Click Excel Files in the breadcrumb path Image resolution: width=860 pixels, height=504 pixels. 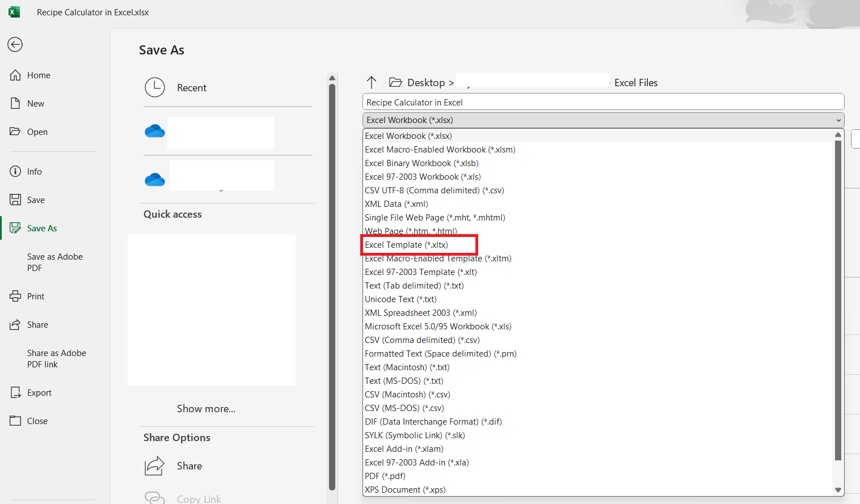pyautogui.click(x=636, y=83)
